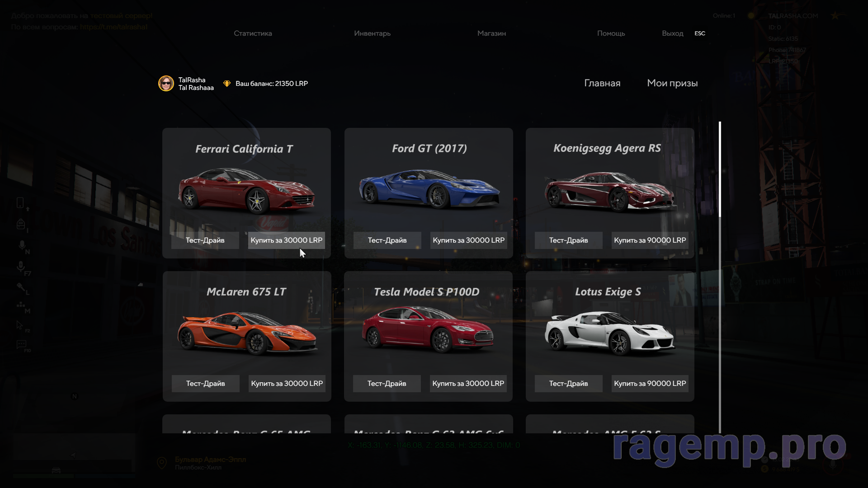The height and width of the screenshot is (488, 868).
Task: Click the Lotus Exige S title
Action: point(608,292)
